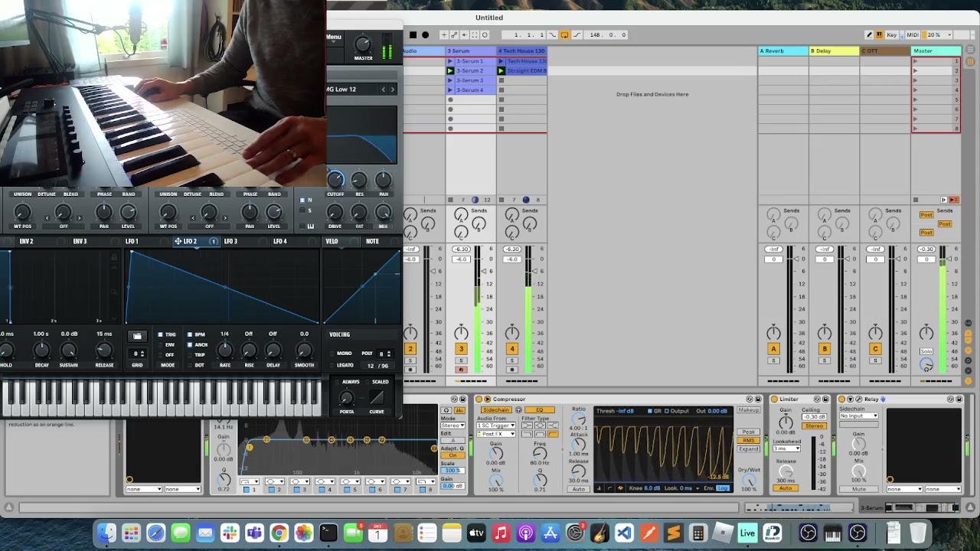Click the Mute button on the Relay device

[858, 489]
